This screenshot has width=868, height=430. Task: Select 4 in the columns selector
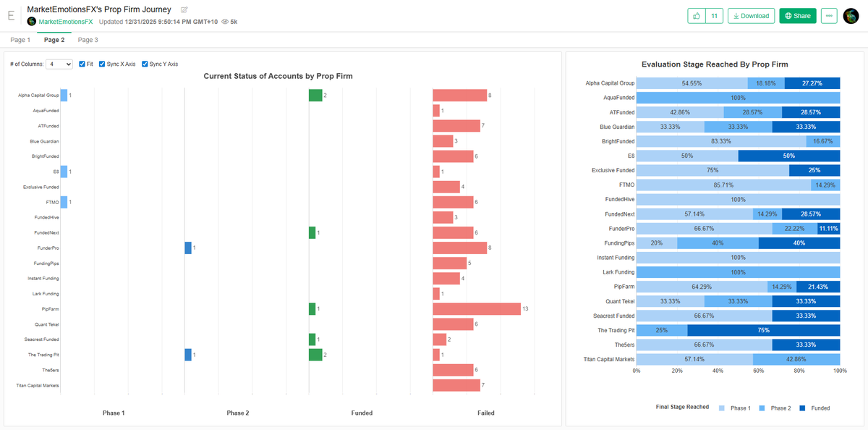pyautogui.click(x=52, y=64)
